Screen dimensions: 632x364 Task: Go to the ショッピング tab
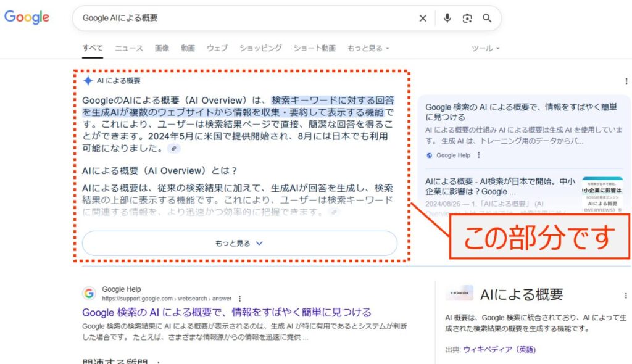click(261, 48)
